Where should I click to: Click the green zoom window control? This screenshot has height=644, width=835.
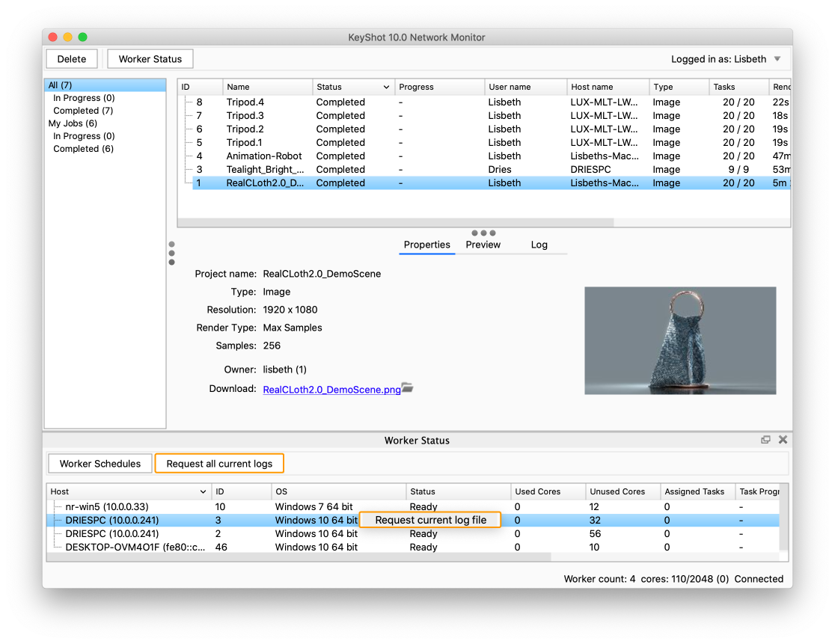pos(82,36)
